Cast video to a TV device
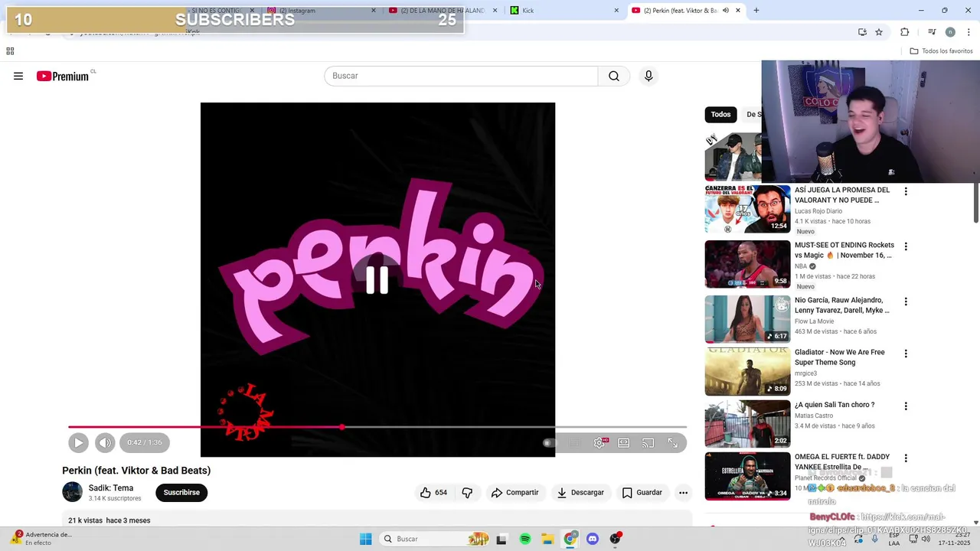 [648, 442]
